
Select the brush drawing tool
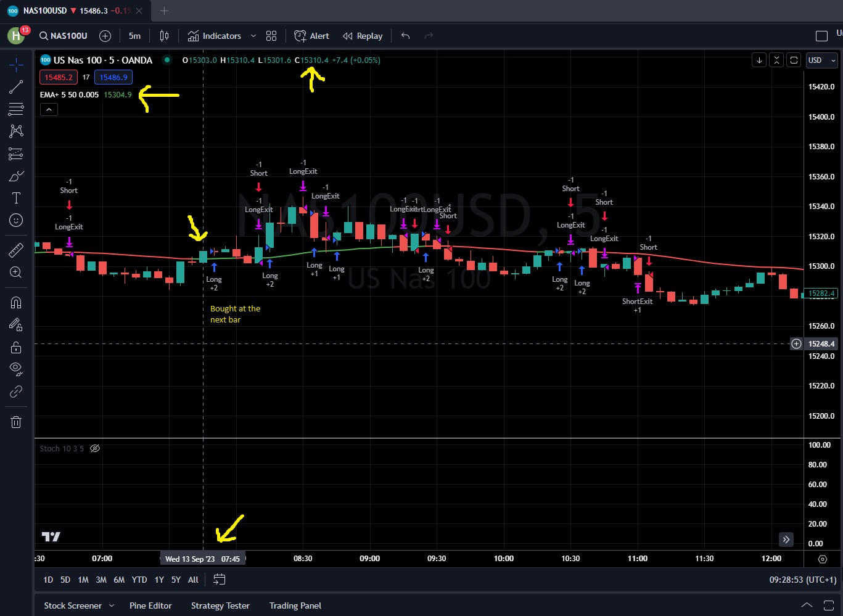[17, 176]
